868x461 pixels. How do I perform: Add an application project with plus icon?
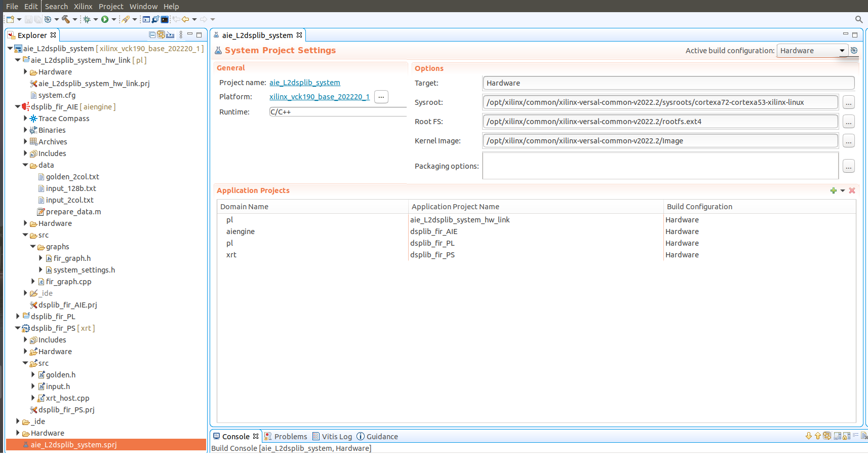[834, 190]
